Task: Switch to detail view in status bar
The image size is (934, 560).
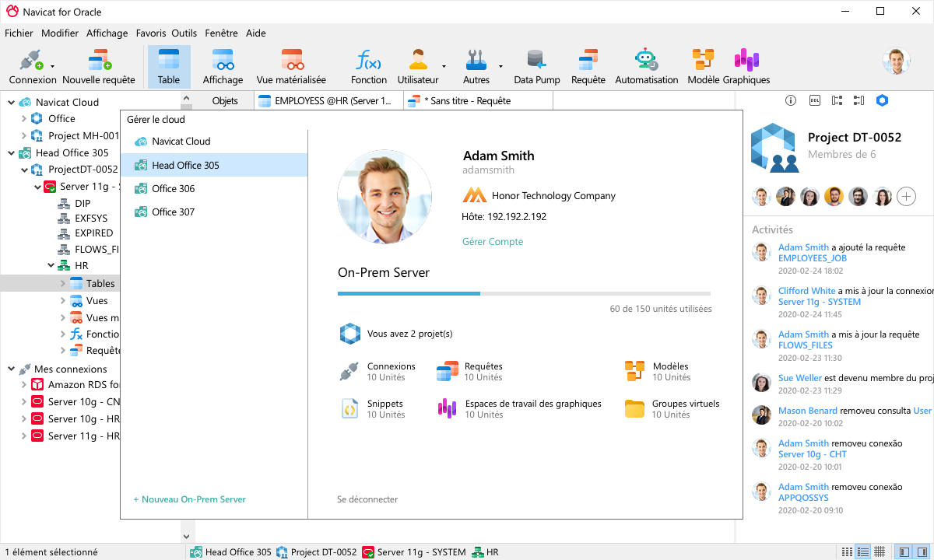Action: coord(863,551)
